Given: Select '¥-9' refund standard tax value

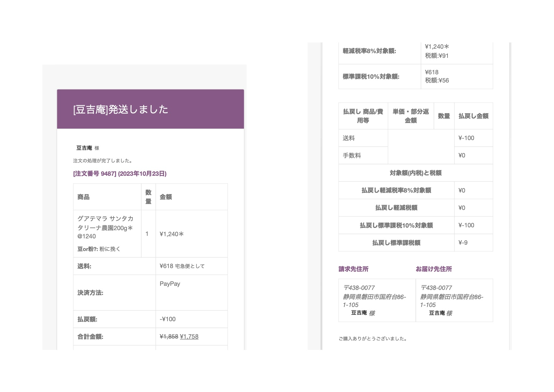Looking at the screenshot, I should click(x=463, y=242).
